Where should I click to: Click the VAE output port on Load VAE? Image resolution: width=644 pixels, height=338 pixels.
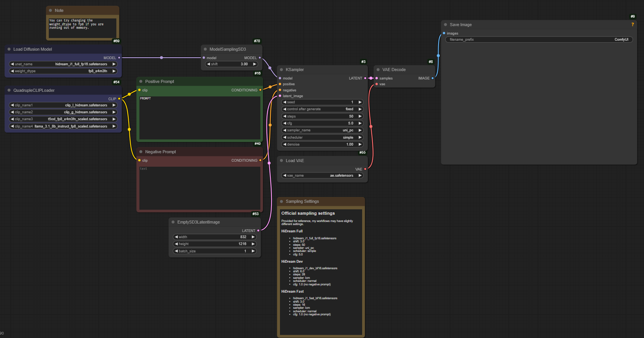point(365,169)
